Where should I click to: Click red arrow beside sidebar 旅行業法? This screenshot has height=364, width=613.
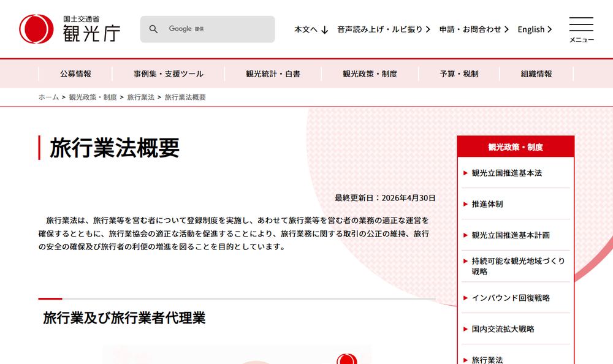[x=465, y=360]
